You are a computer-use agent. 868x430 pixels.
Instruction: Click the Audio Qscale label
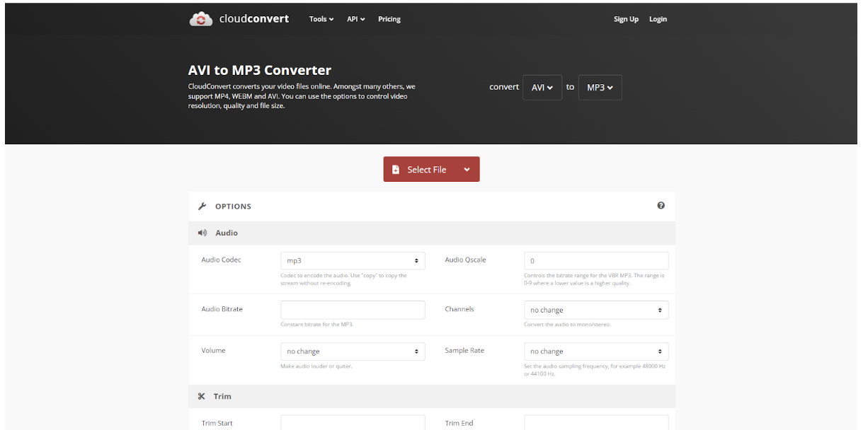click(x=465, y=260)
